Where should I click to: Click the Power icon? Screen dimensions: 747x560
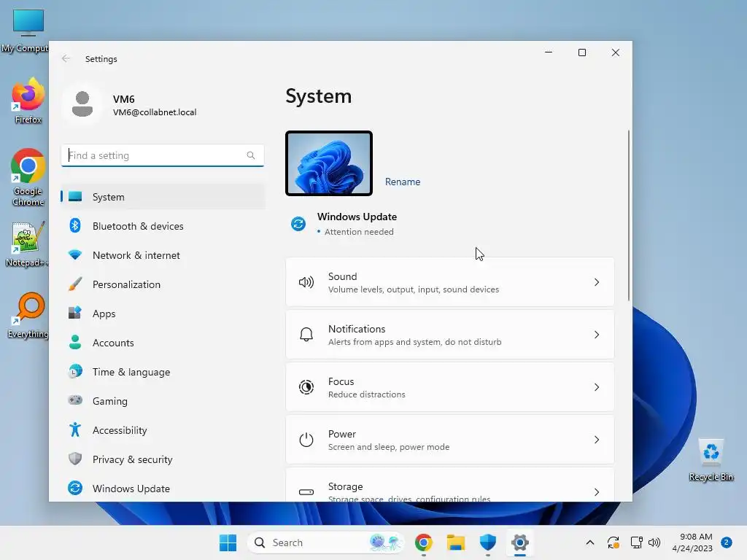tap(306, 440)
